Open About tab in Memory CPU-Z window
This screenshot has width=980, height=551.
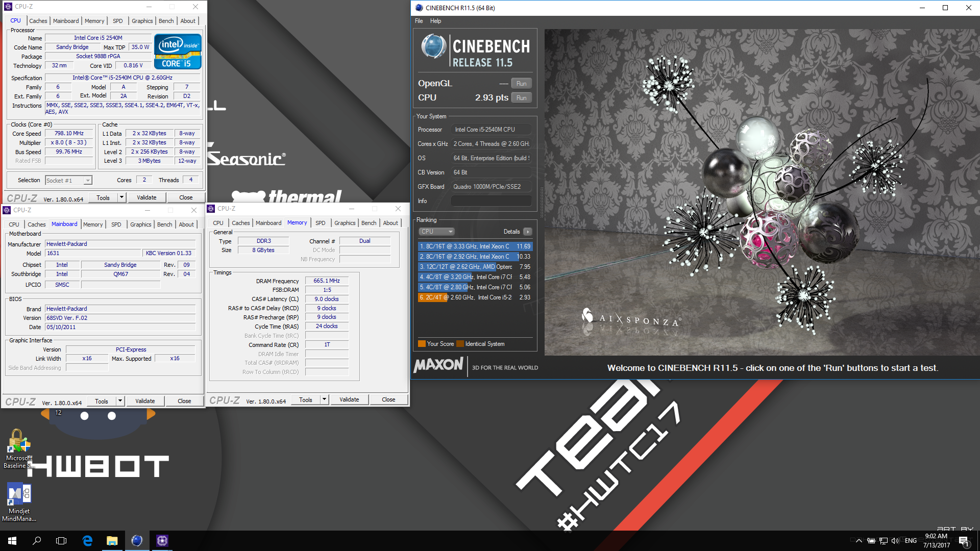click(x=390, y=223)
